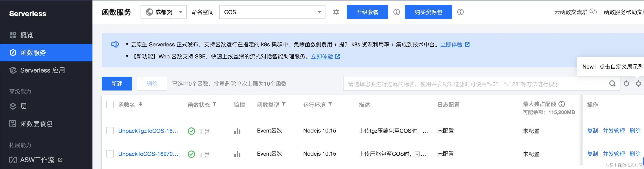This screenshot has height=169, width=644.
Task: Click the 购买资源包 button
Action: 428,12
